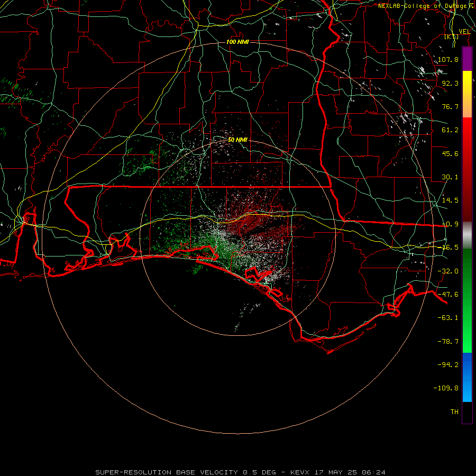Select the -78.7 scale value
Screen dimensions: 476x476
click(x=448, y=342)
